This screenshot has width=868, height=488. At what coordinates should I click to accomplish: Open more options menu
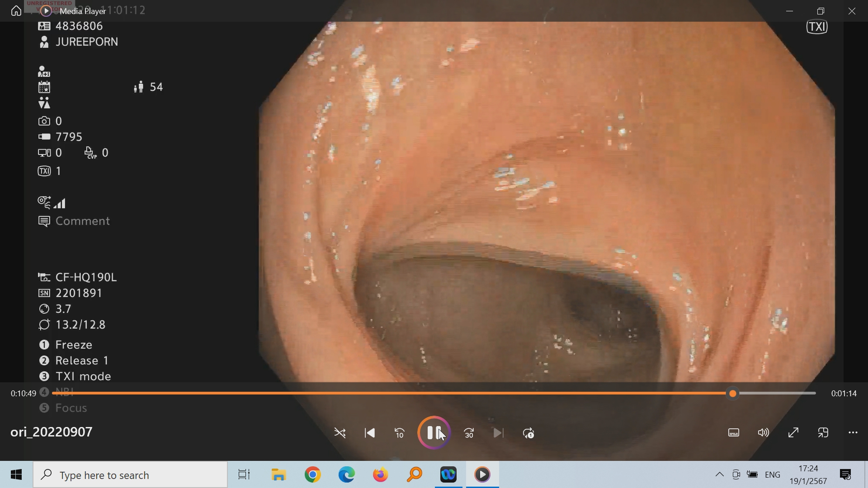click(x=853, y=433)
